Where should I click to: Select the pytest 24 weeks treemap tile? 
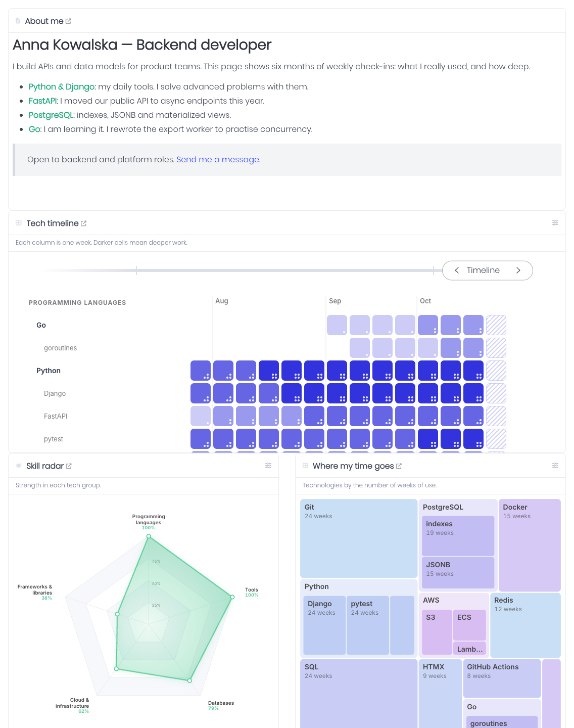click(368, 625)
